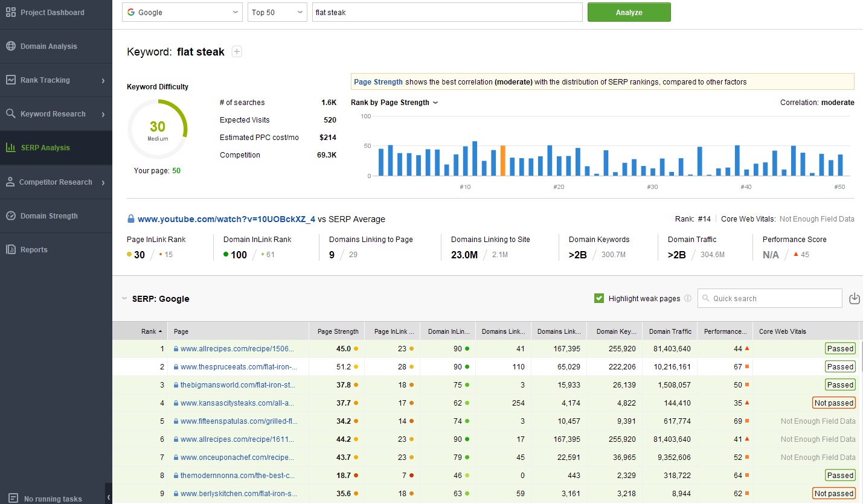Open the youtube.com watch page link
This screenshot has height=504, width=863.
point(226,219)
